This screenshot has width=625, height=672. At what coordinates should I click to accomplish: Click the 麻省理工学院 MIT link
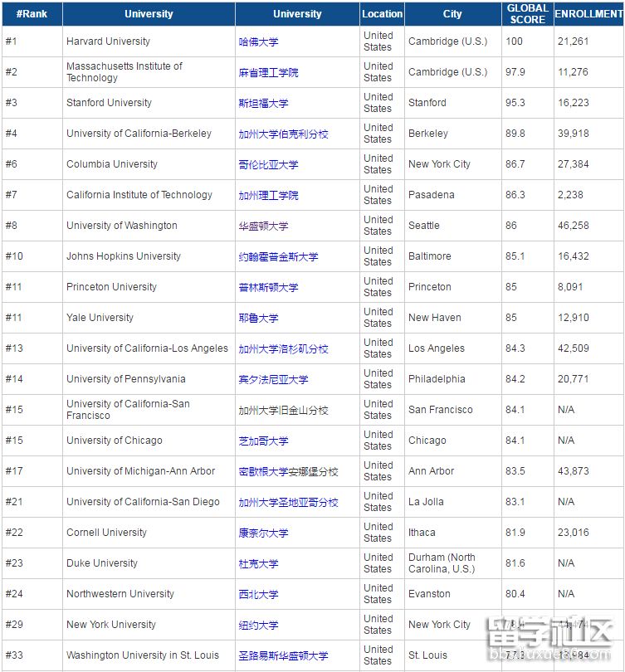pos(268,73)
